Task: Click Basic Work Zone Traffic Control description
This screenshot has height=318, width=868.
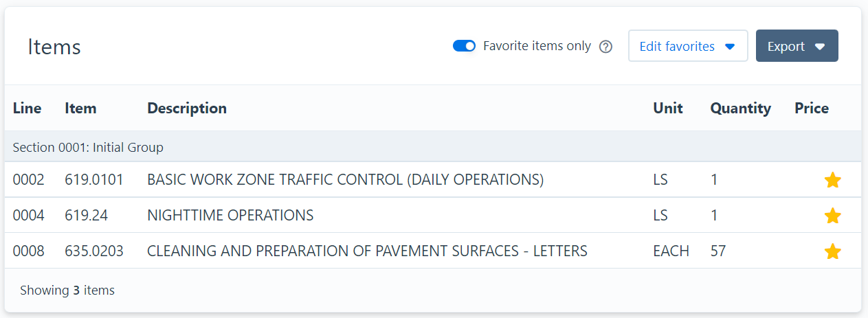Action: click(345, 180)
